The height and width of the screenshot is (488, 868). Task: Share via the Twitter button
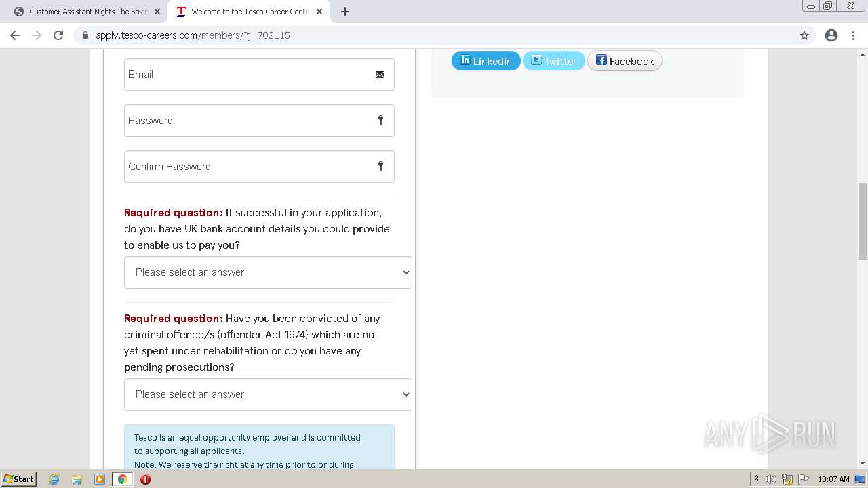(553, 61)
